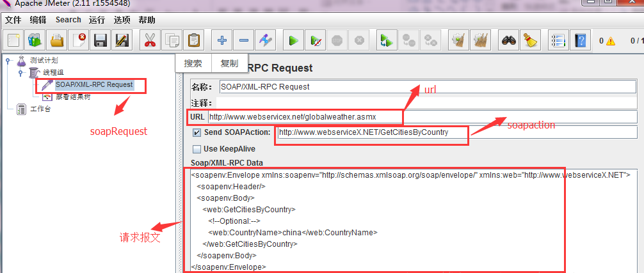644x273 pixels.
Task: Start the test with green play icon
Action: [293, 40]
